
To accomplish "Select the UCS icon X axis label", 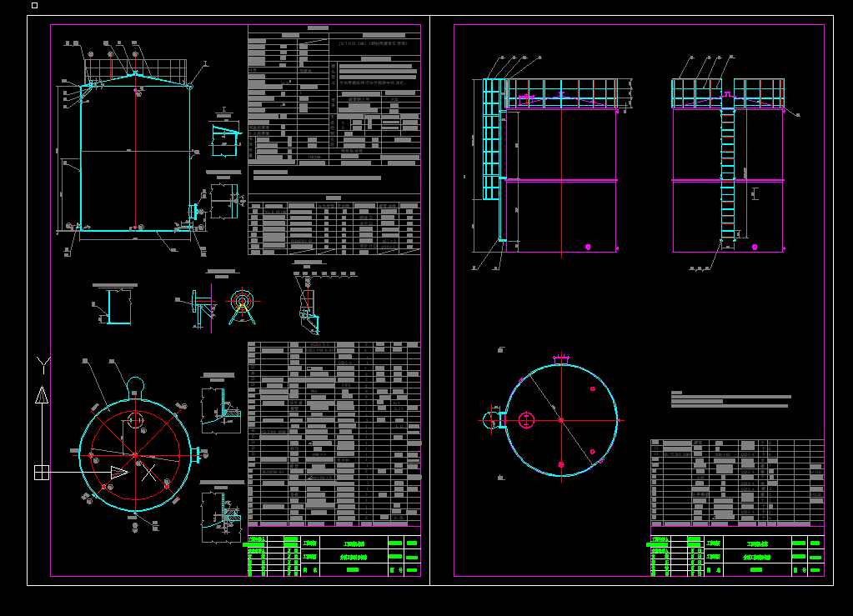I will (x=149, y=473).
